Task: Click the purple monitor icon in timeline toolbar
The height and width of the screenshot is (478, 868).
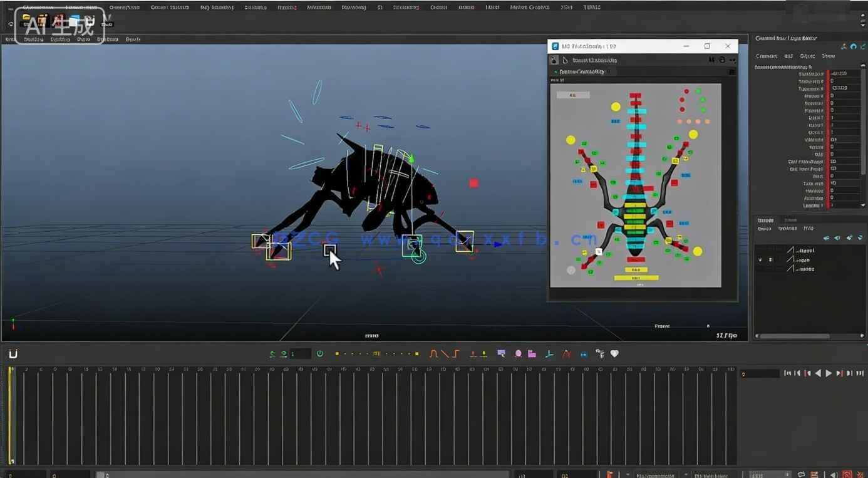Action: pos(501,354)
